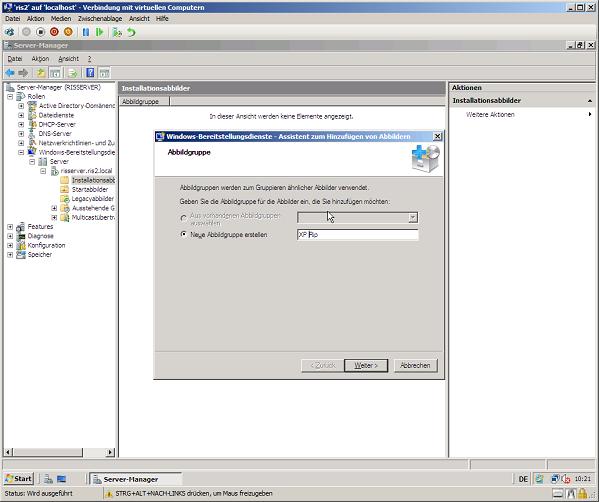
Task: Select 'Aus vorhandenen Abbildgruppen auswählen' radio button
Action: (x=184, y=218)
